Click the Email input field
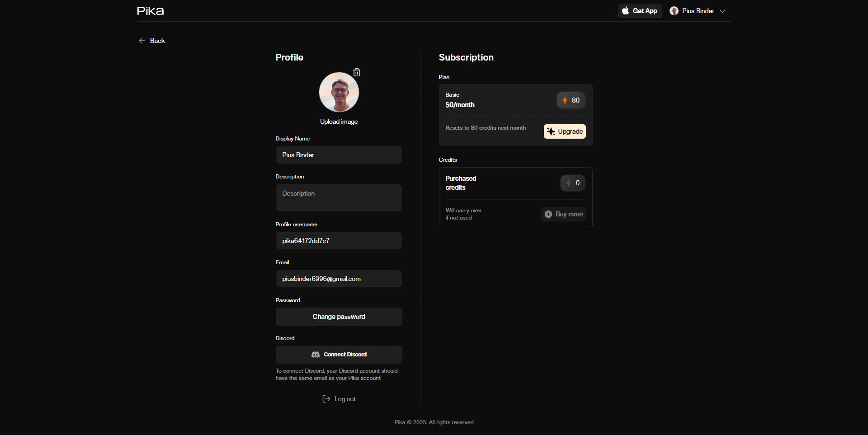Screen dimensions: 868x435 tap(339, 279)
